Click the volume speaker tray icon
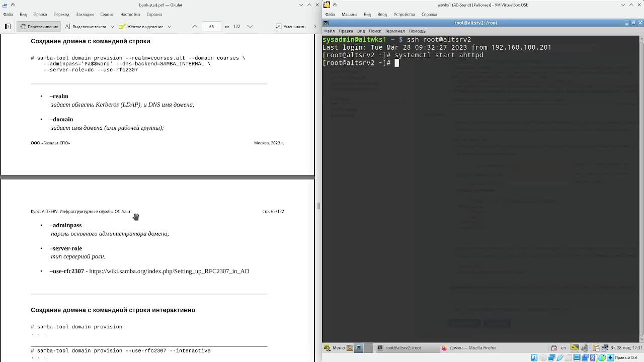Screen dimensions: 644x362 click(584, 347)
